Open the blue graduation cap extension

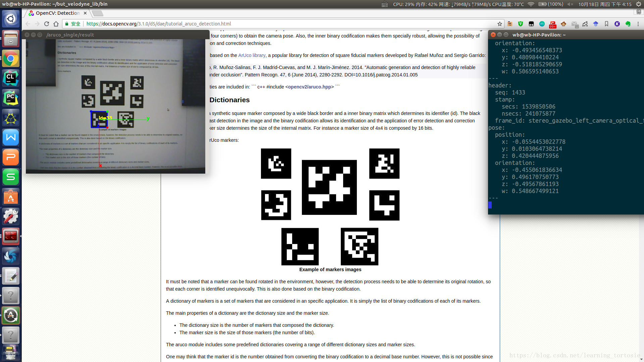pos(596,24)
